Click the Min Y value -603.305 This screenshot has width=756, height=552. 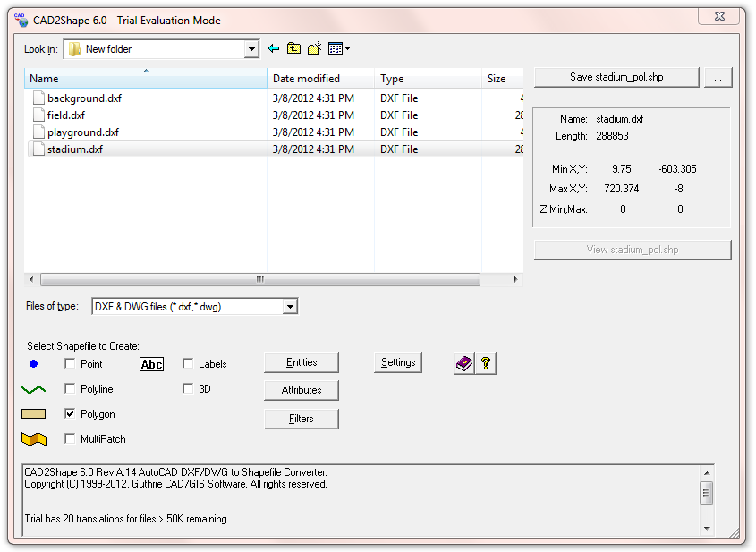[x=677, y=169]
